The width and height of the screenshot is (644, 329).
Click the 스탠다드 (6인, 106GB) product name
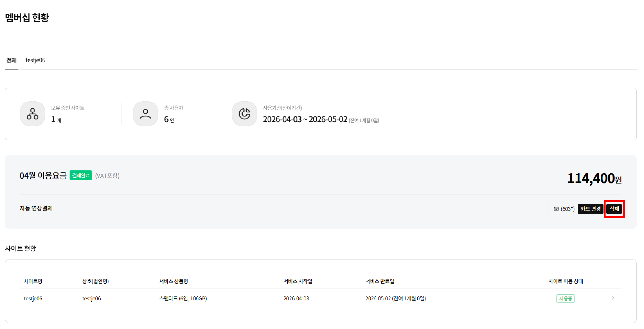pyautogui.click(x=183, y=298)
